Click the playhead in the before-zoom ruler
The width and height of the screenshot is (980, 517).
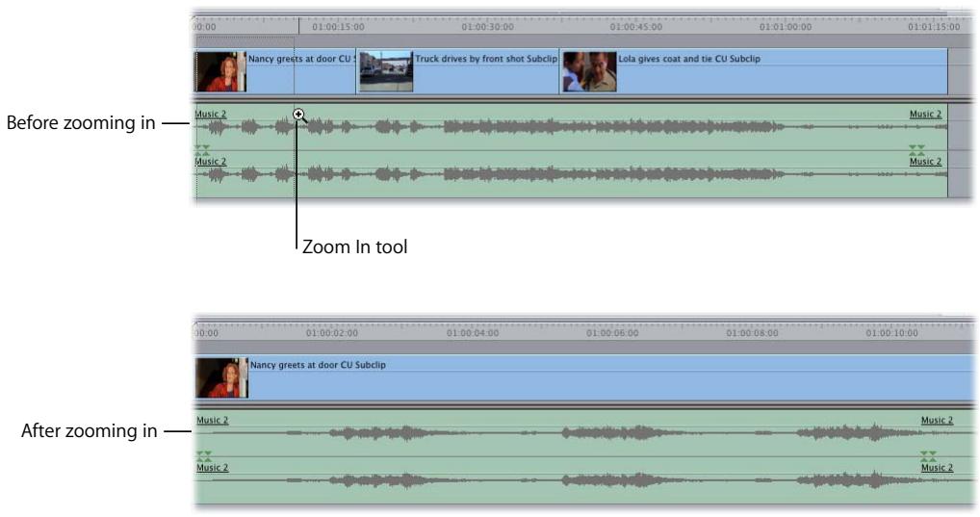point(298,26)
